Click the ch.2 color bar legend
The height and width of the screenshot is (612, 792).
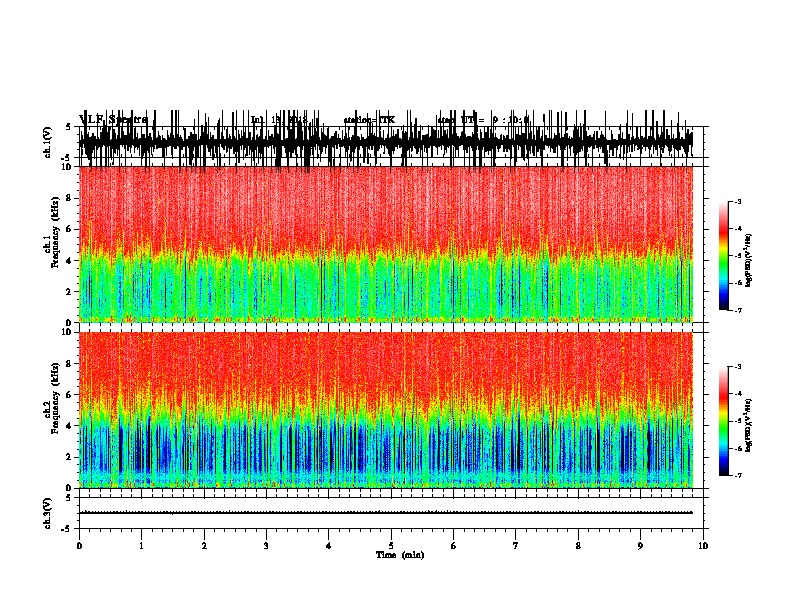pos(723,421)
